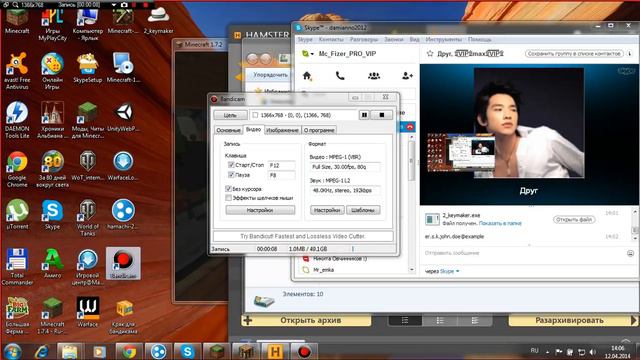Open Skype taskbar icon
The image size is (640, 360).
pos(187,351)
